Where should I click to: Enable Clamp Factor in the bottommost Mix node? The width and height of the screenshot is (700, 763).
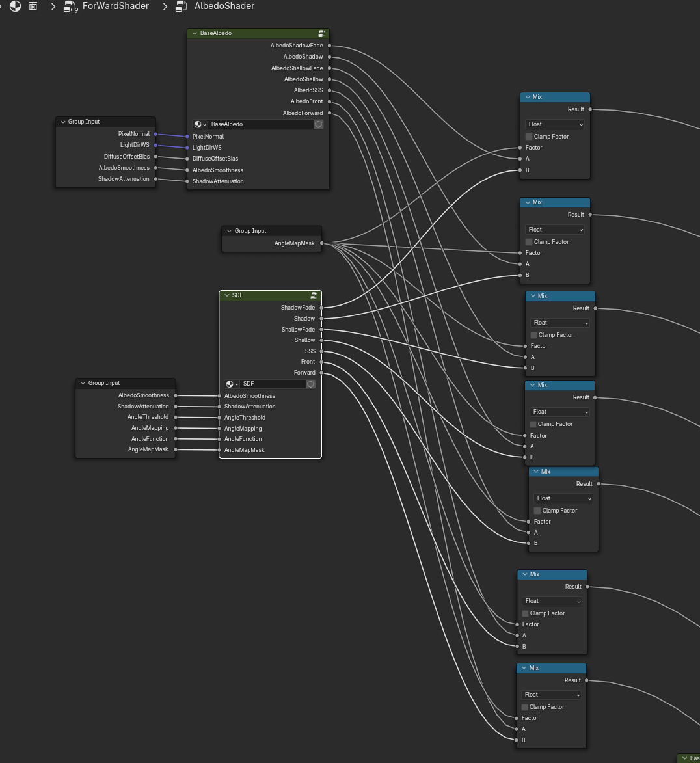(524, 707)
